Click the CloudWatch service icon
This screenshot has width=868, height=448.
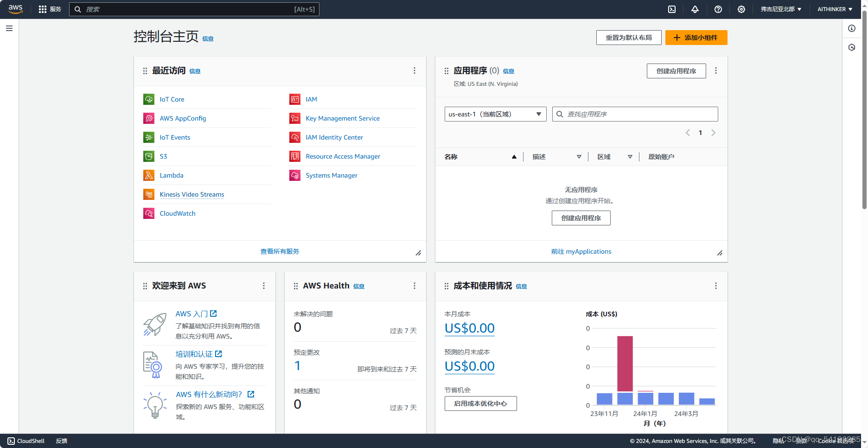click(149, 213)
